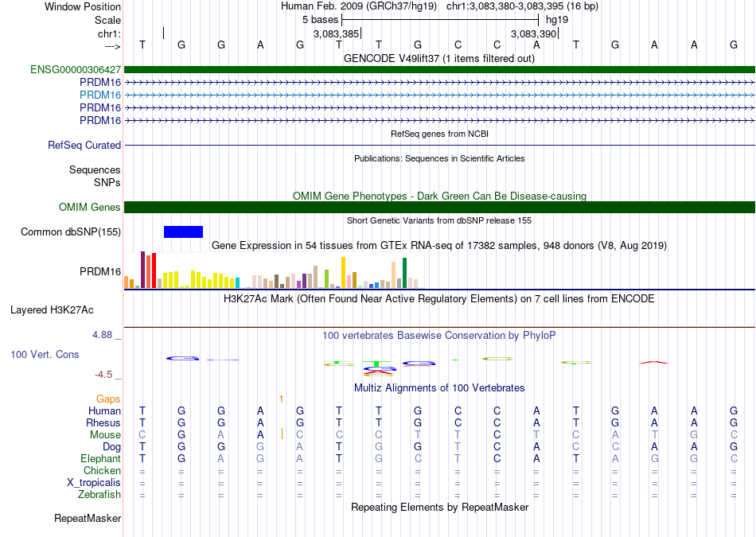
Task: Click the maroon GTEx expression bar
Action: click(x=142, y=270)
